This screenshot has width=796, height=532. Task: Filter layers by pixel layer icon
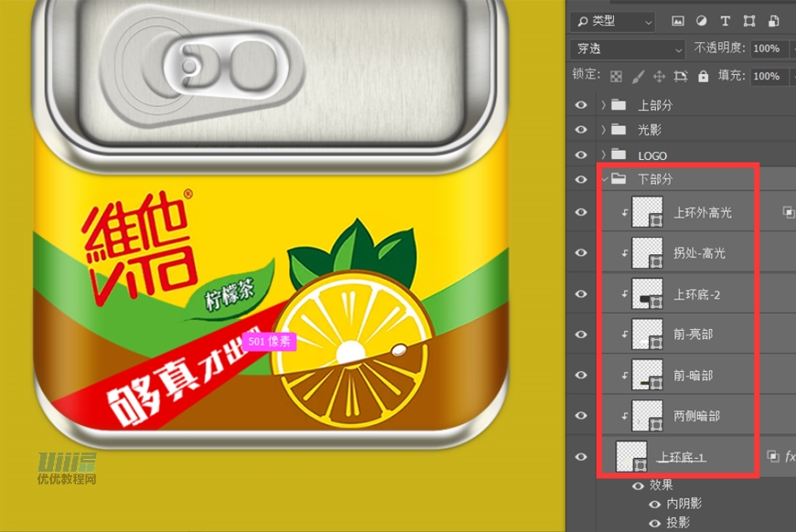click(678, 21)
